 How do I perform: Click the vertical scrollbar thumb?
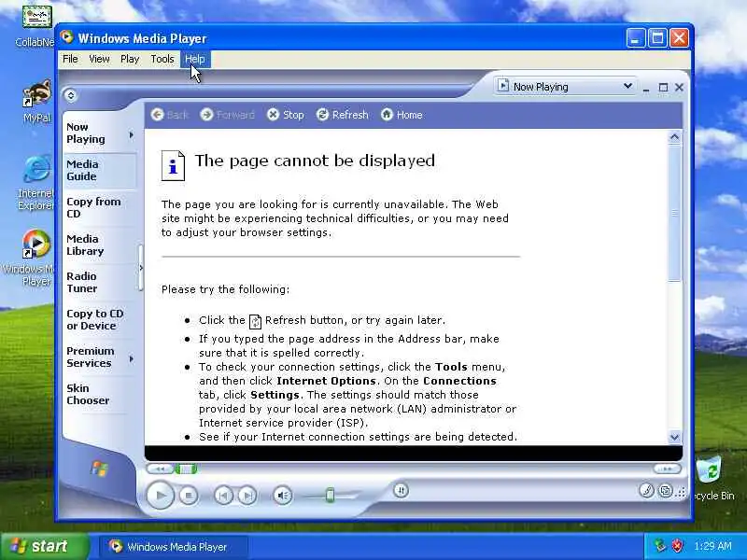click(x=674, y=214)
